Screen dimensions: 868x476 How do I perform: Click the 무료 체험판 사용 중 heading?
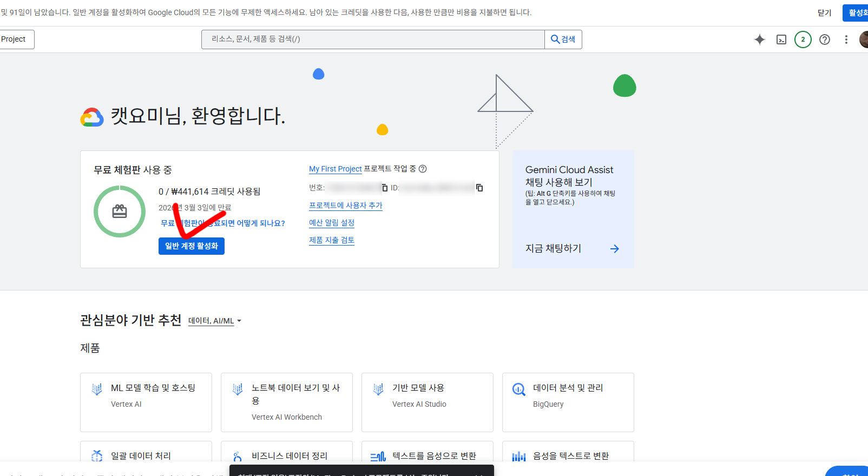(x=133, y=170)
